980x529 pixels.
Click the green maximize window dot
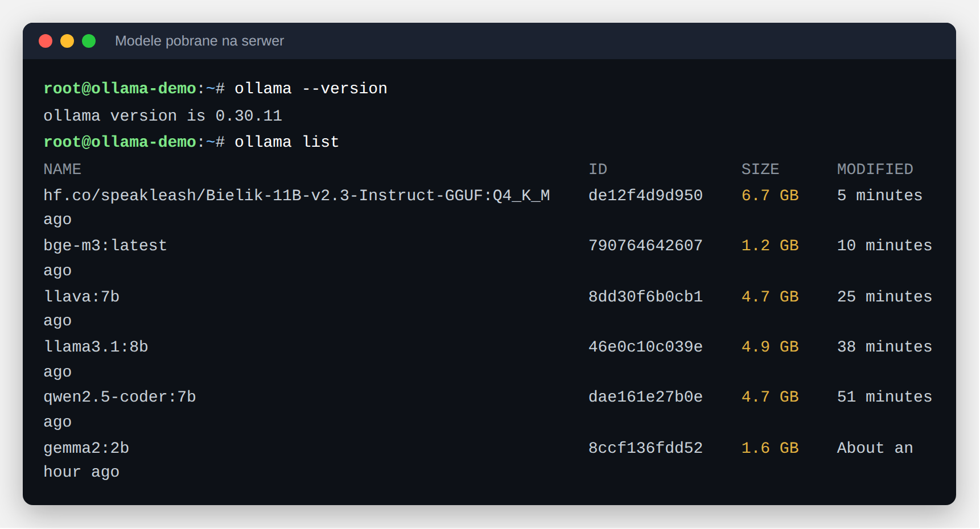click(89, 41)
